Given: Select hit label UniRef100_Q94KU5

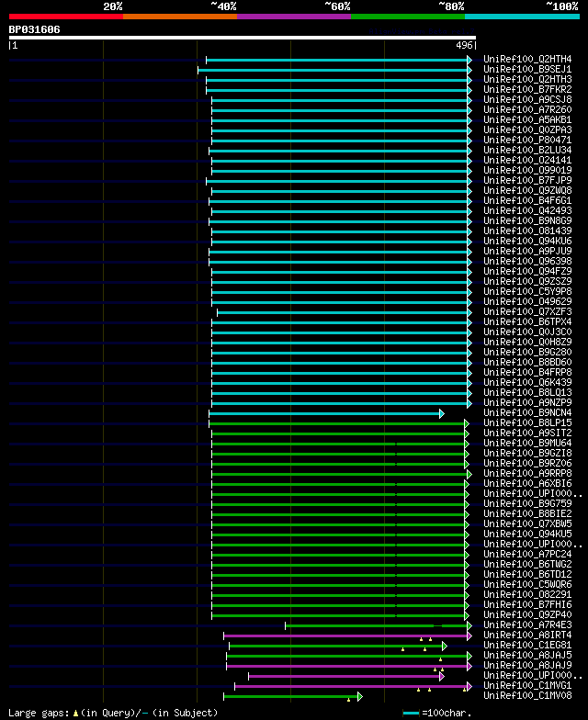Looking at the screenshot, I should click(x=527, y=534).
